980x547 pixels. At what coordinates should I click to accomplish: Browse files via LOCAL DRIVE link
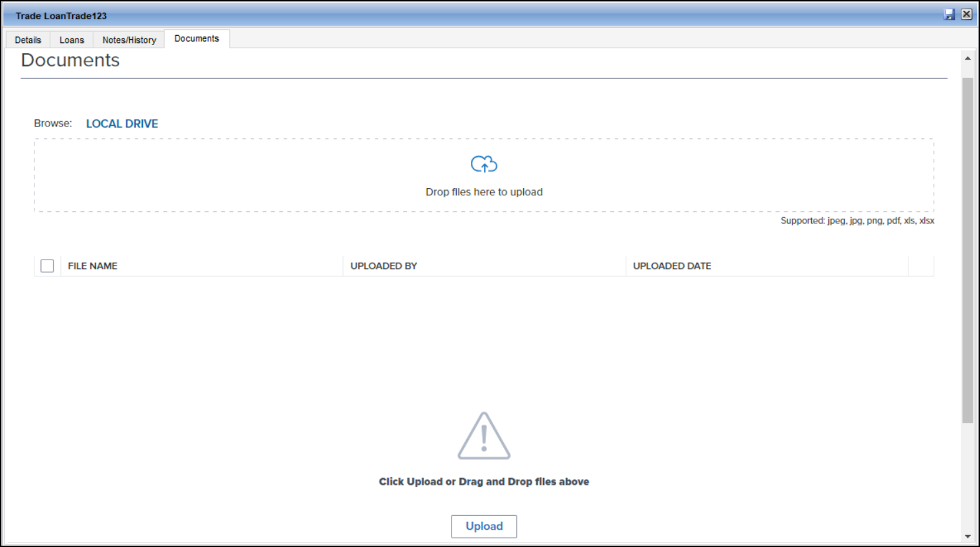122,124
